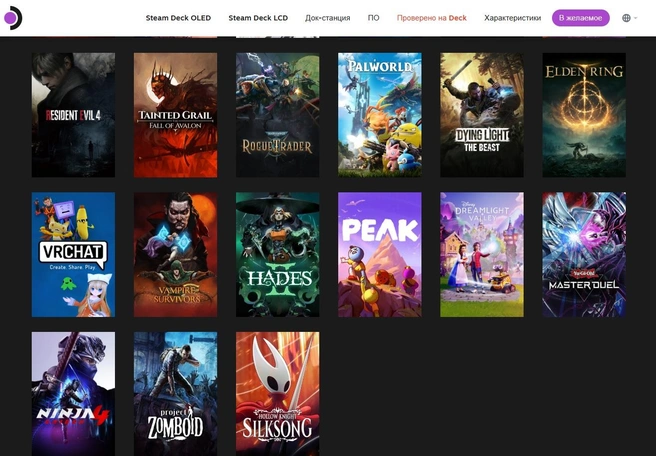Select the Rogue Trader game cover
Screen dimensions: 656x456
point(277,115)
